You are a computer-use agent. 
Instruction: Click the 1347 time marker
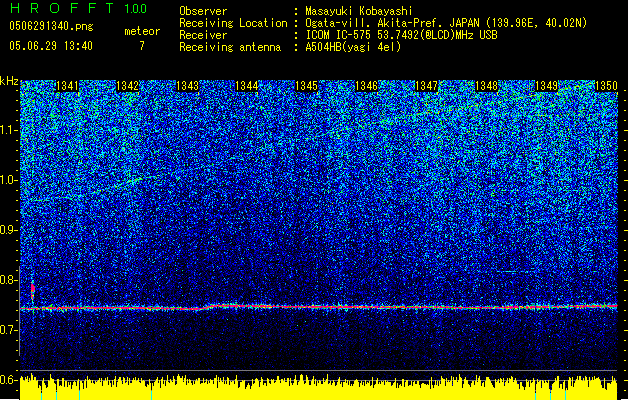coord(426,86)
